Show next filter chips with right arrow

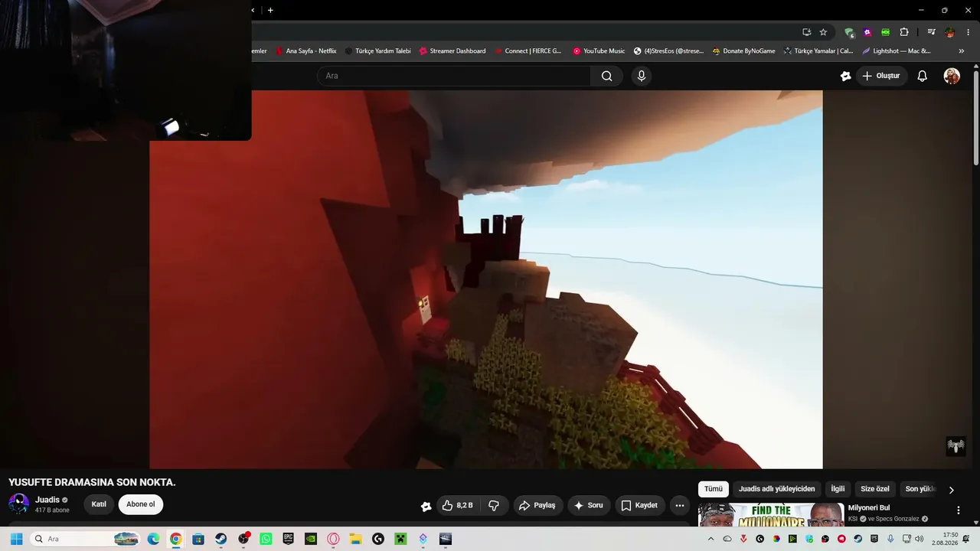point(952,490)
